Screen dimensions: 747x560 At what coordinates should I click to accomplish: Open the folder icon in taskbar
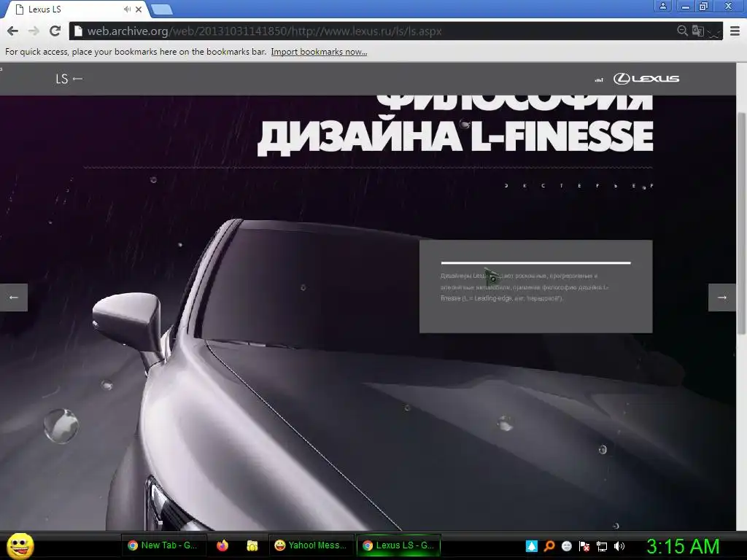point(252,545)
